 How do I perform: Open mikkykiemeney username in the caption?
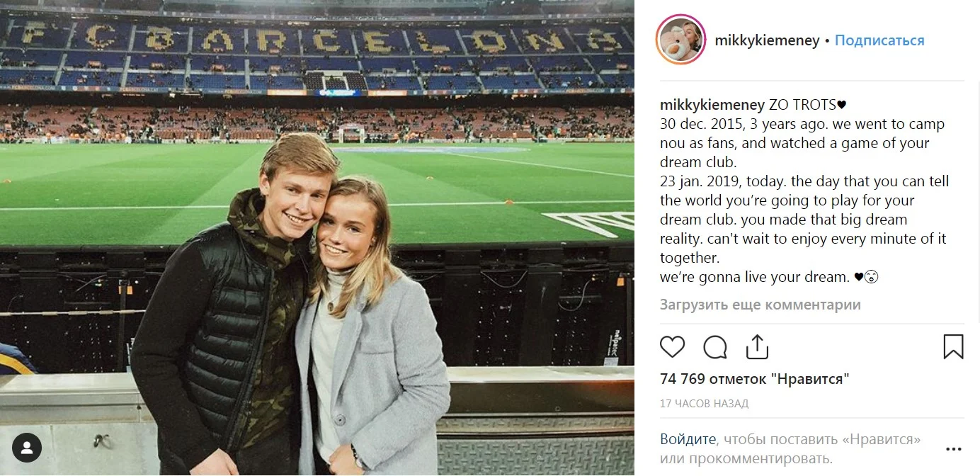[712, 105]
